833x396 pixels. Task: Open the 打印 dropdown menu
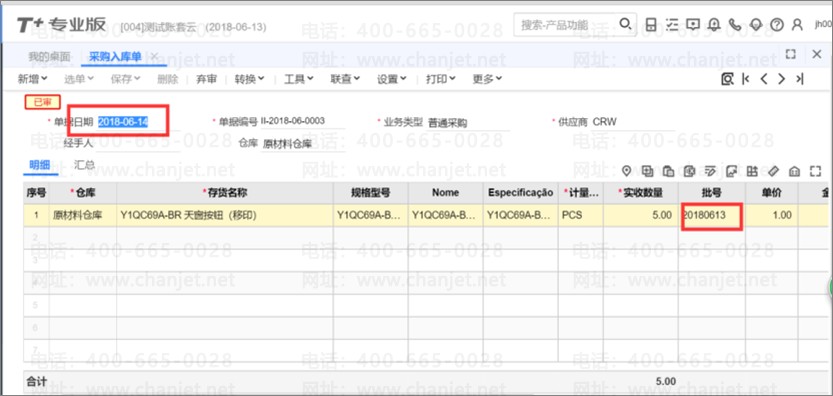pyautogui.click(x=441, y=79)
